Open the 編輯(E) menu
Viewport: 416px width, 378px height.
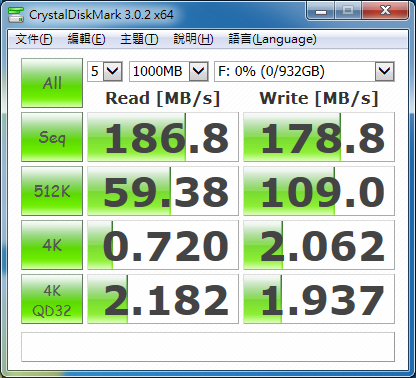pyautogui.click(x=86, y=39)
